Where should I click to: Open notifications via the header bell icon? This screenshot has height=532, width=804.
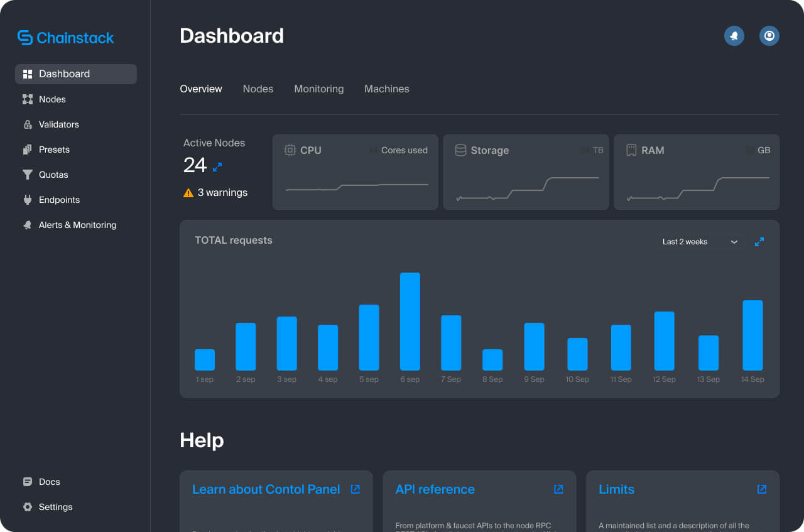734,36
